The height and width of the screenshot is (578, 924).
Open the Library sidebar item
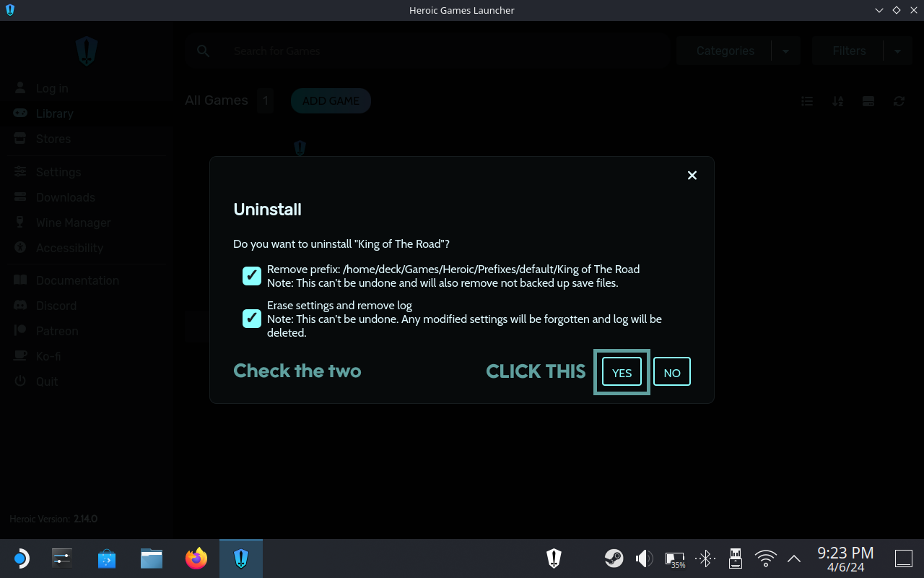pyautogui.click(x=54, y=113)
